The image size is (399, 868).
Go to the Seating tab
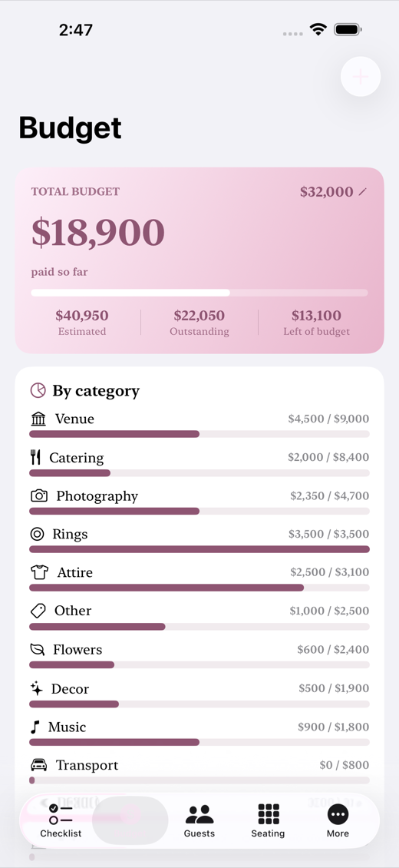click(268, 821)
